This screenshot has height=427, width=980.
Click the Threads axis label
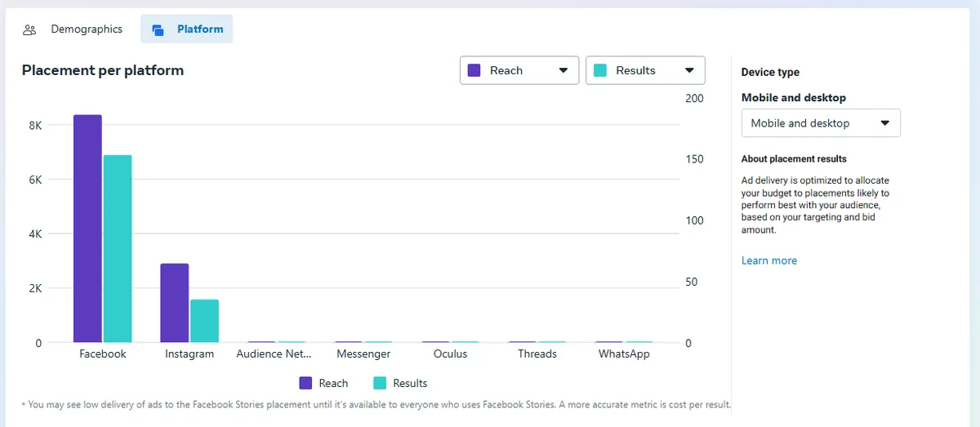point(537,354)
